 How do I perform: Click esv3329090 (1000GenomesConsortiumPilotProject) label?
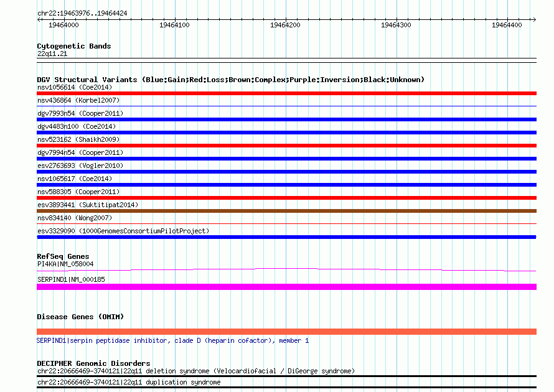[x=123, y=231]
